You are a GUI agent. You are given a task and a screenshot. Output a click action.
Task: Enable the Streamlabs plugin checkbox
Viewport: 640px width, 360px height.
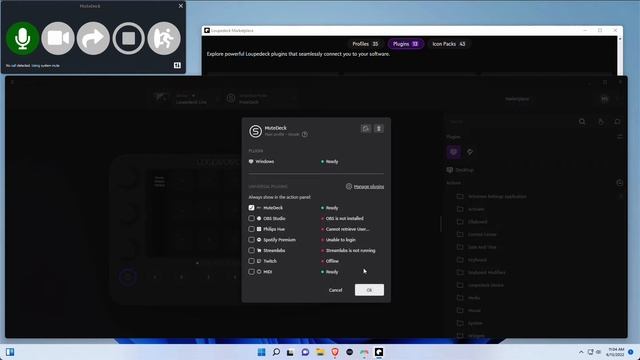click(x=251, y=250)
